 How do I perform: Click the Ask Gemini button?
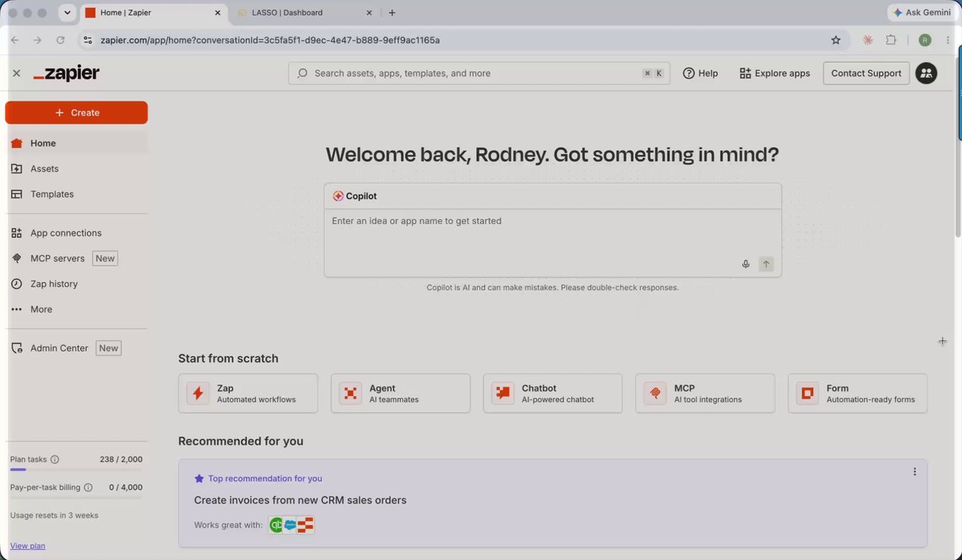[923, 12]
